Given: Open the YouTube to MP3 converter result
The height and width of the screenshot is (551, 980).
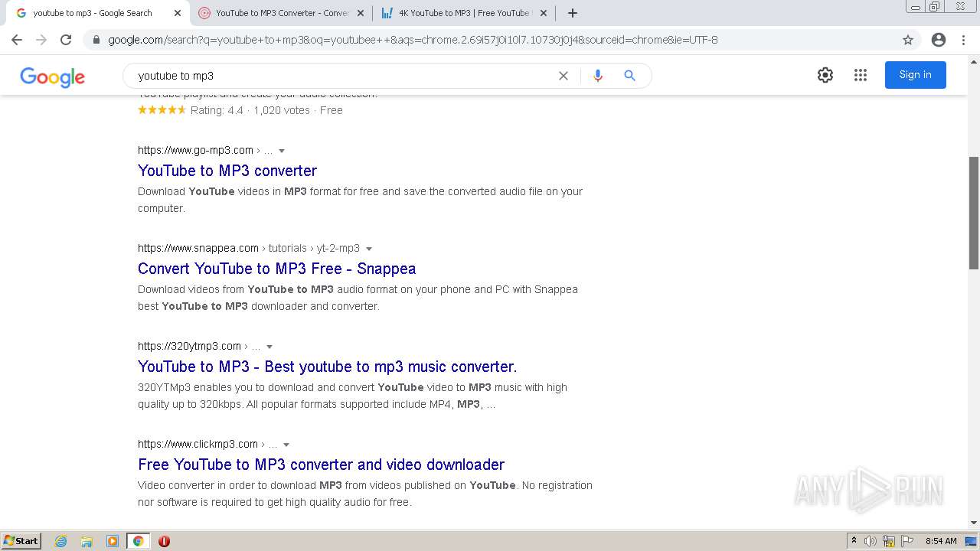Looking at the screenshot, I should (227, 171).
